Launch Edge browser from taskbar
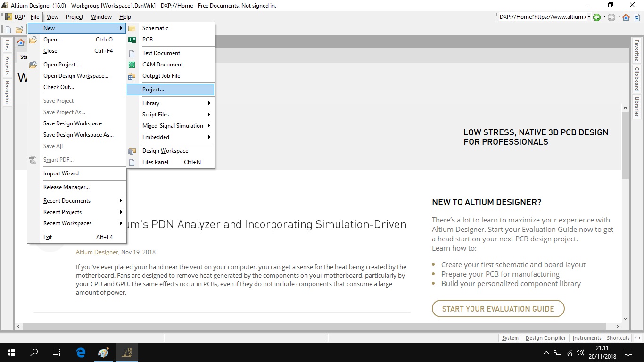Viewport: 644px width, 362px height. click(81, 353)
